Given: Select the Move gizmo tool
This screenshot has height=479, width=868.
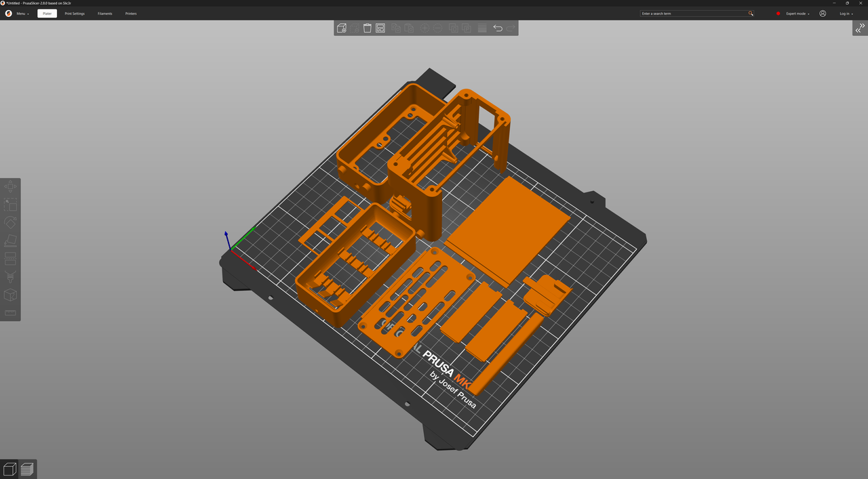Looking at the screenshot, I should click(10, 187).
